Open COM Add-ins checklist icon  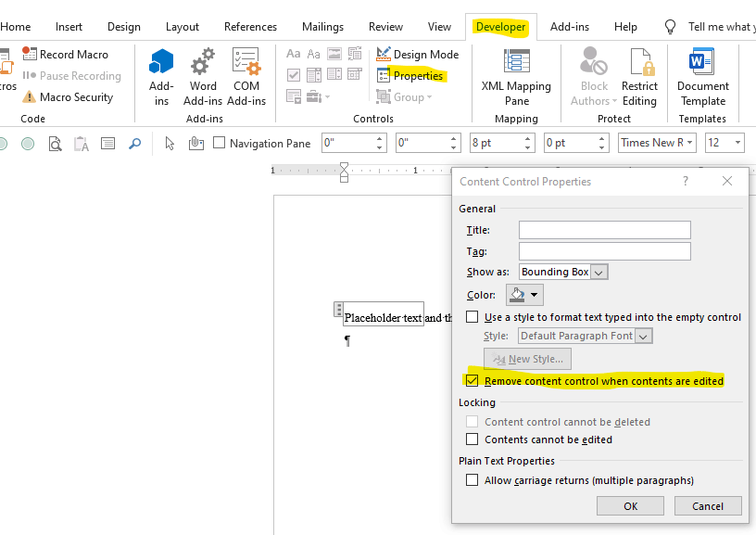point(246,62)
